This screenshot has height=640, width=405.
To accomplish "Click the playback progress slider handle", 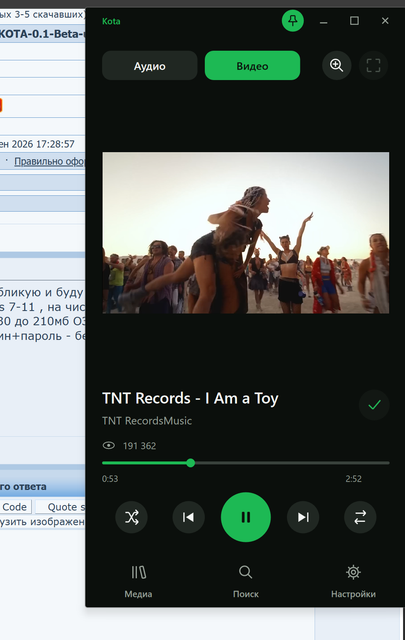I will [191, 463].
